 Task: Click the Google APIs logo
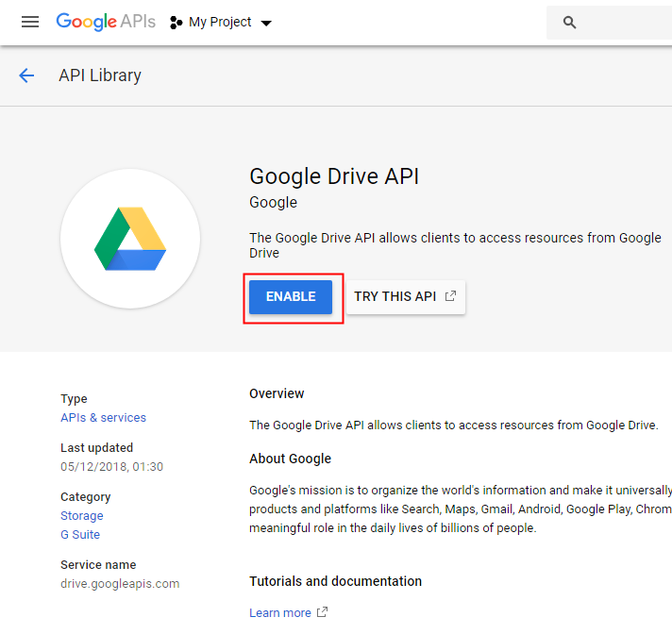click(106, 22)
